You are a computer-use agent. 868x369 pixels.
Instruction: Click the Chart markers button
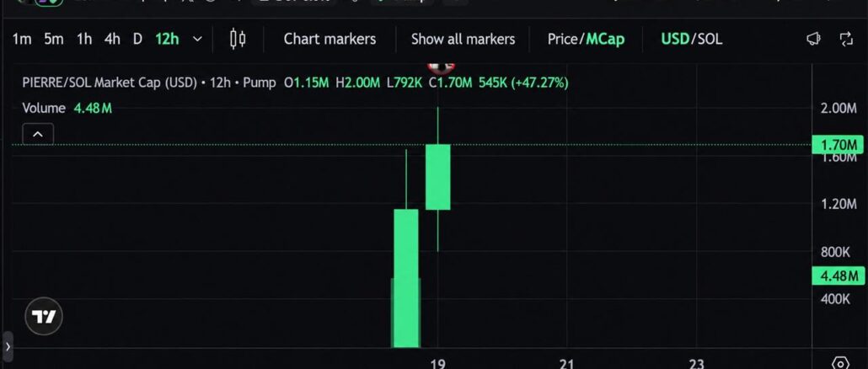click(x=330, y=40)
